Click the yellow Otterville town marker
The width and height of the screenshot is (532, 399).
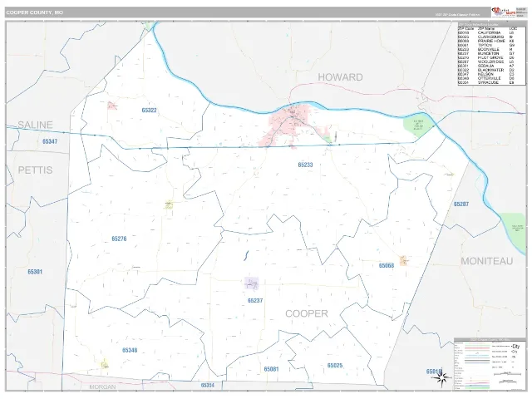tap(105, 364)
